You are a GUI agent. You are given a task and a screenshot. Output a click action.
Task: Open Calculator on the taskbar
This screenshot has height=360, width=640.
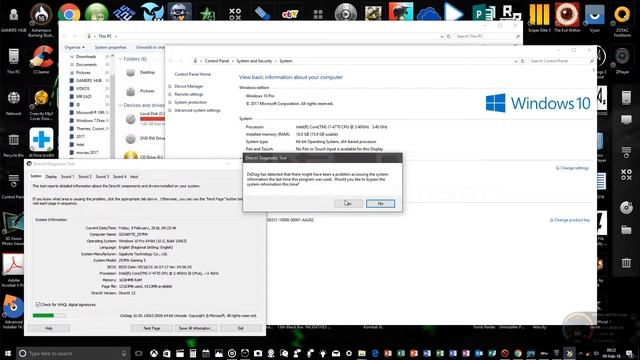193,353
